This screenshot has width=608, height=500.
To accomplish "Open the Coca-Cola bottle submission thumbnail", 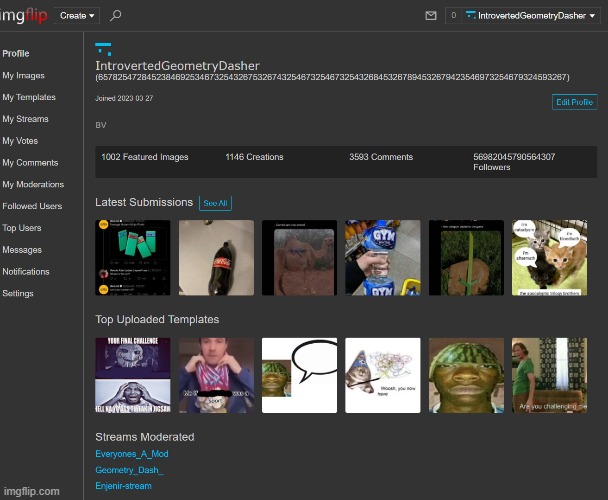I will (x=216, y=258).
